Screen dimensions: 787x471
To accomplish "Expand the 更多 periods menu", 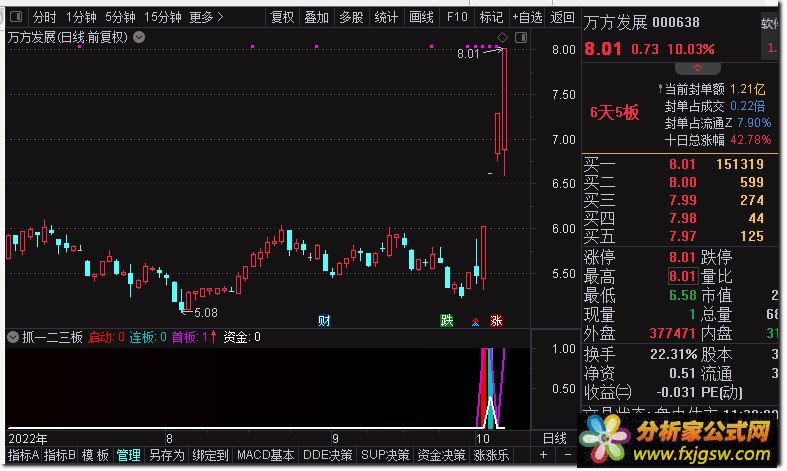I will (206, 18).
